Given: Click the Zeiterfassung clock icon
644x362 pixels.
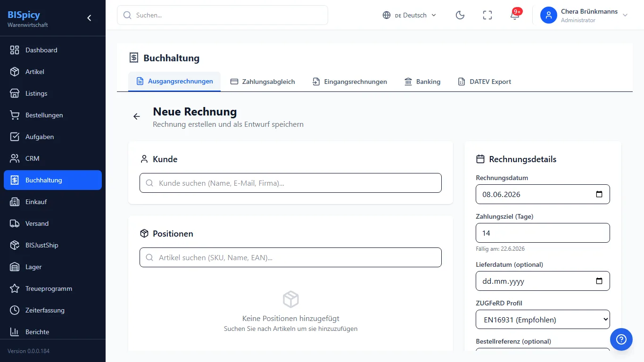Looking at the screenshot, I should pyautogui.click(x=15, y=310).
